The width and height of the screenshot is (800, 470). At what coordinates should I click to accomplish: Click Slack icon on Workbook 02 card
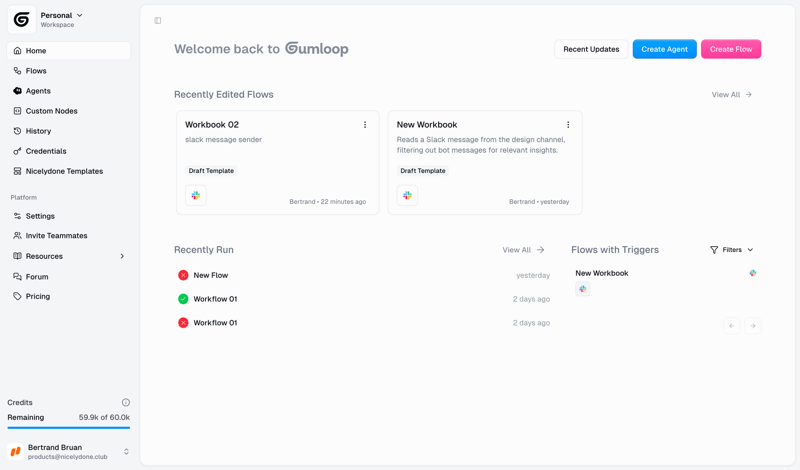pos(195,195)
